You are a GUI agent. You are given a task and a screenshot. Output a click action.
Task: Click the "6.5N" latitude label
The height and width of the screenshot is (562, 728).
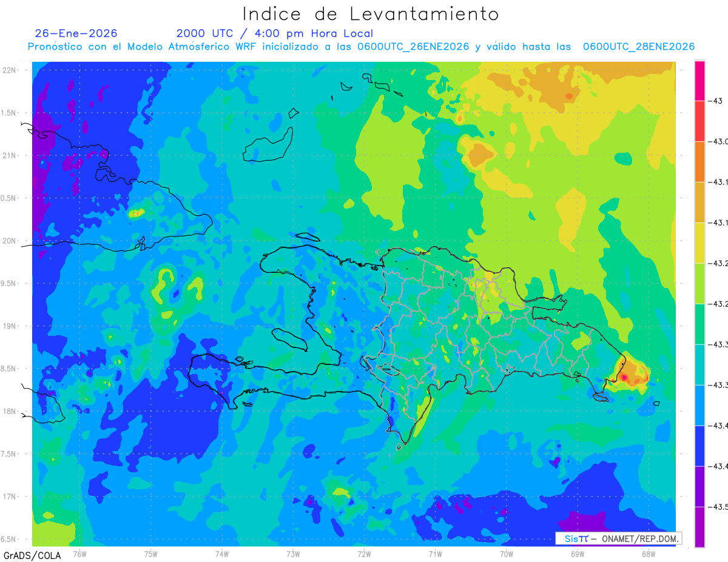click(8, 539)
